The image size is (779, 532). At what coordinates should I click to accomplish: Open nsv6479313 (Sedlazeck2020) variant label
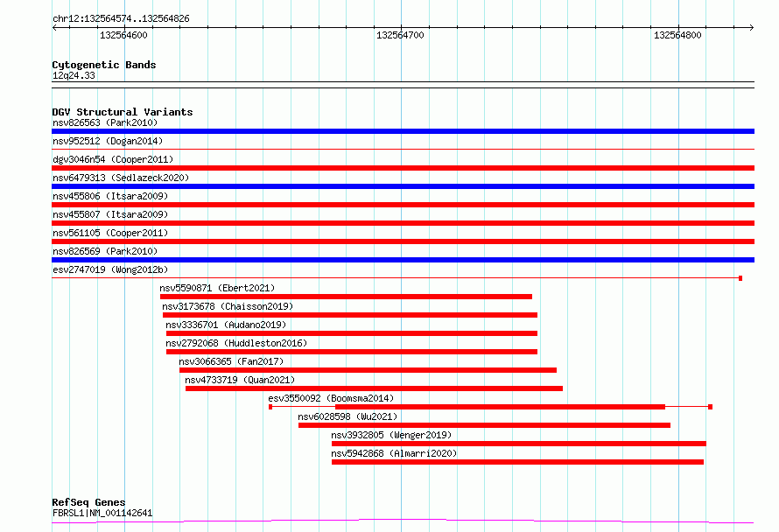[121, 178]
